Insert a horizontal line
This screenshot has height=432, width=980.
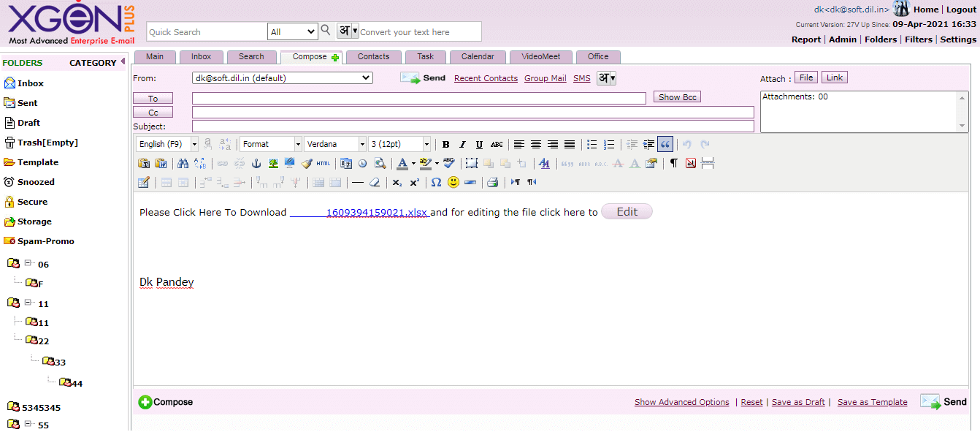357,183
